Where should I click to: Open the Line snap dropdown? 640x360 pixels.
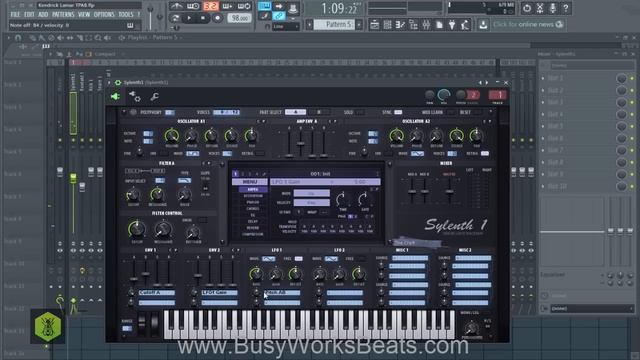(x=286, y=27)
